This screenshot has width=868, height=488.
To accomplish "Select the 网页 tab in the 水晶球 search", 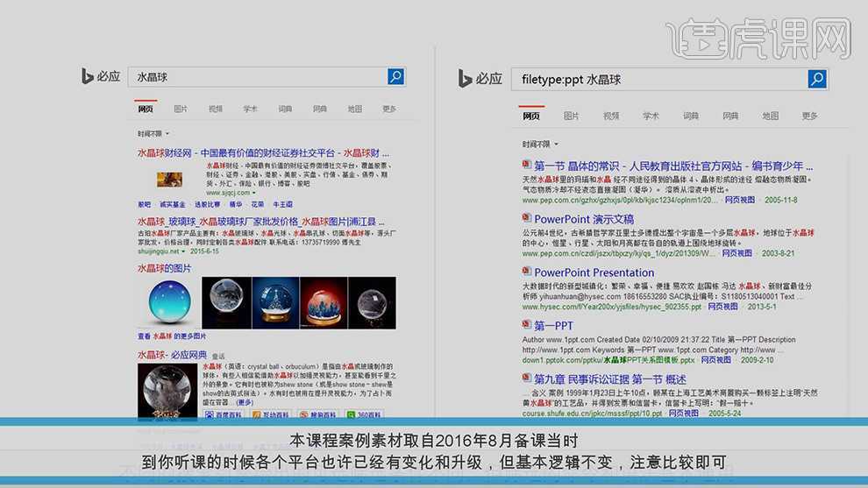I will point(146,109).
